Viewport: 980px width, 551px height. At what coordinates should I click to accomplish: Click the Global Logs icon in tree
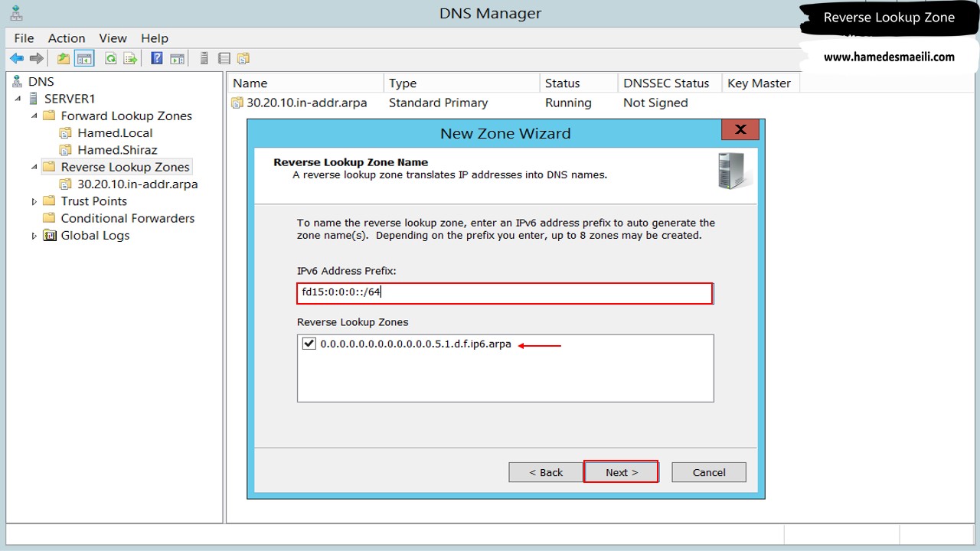pyautogui.click(x=50, y=235)
